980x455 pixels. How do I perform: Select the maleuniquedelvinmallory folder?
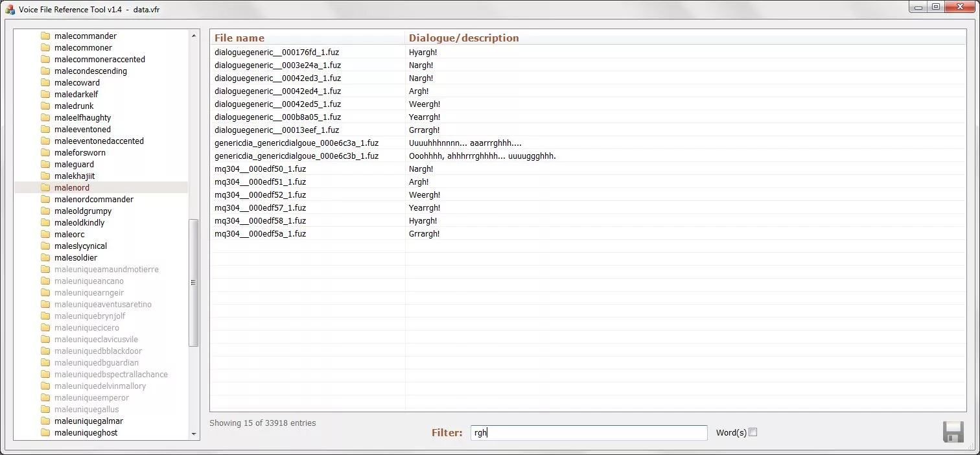pos(100,386)
